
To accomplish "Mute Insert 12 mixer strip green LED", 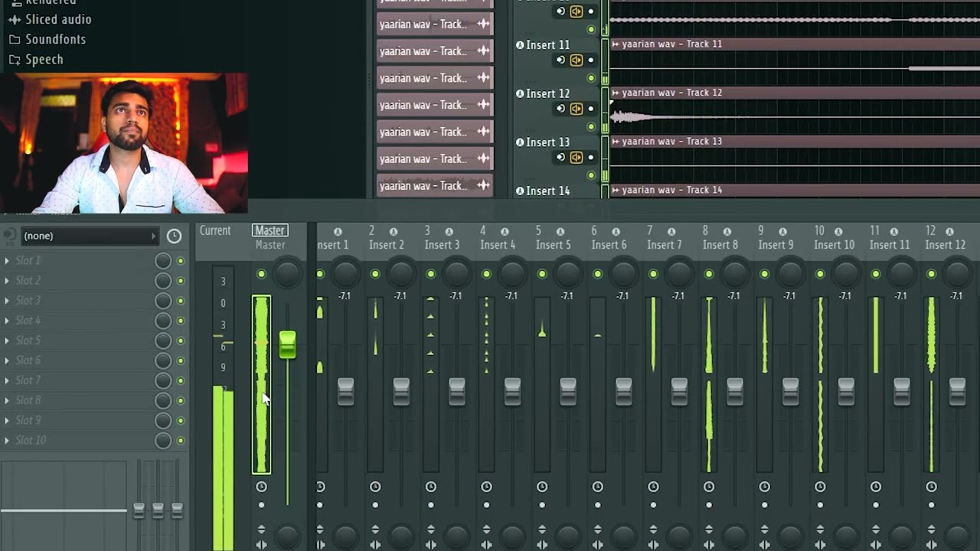I will [x=932, y=274].
